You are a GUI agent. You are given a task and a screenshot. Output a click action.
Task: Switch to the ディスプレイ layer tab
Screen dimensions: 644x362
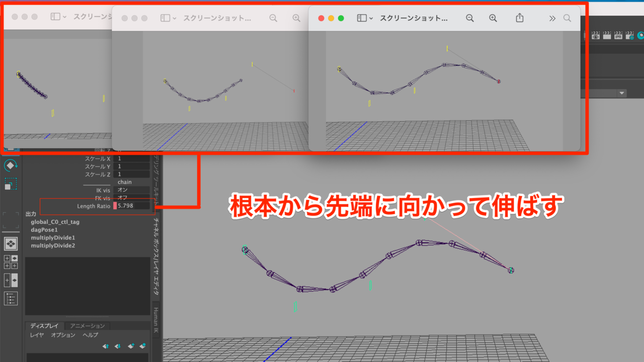[x=44, y=326]
